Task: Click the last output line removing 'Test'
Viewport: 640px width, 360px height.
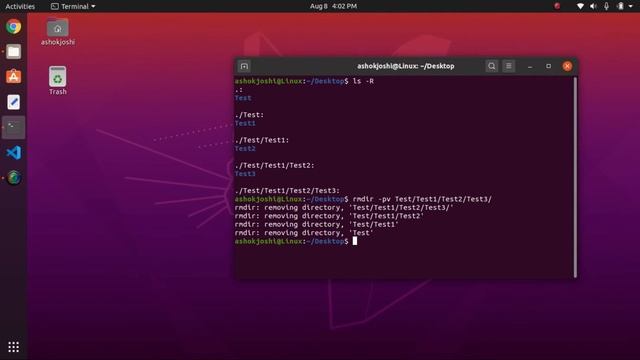Action: tap(304, 233)
